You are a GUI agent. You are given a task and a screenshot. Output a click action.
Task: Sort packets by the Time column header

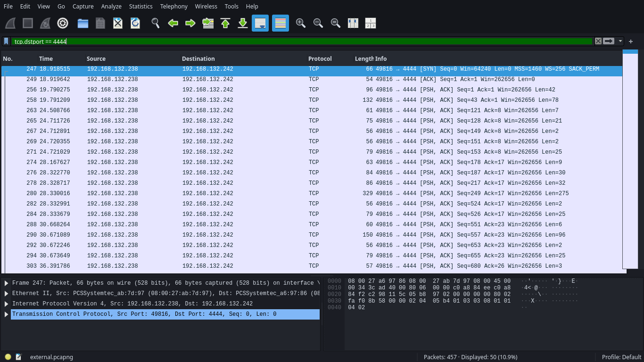pos(46,59)
